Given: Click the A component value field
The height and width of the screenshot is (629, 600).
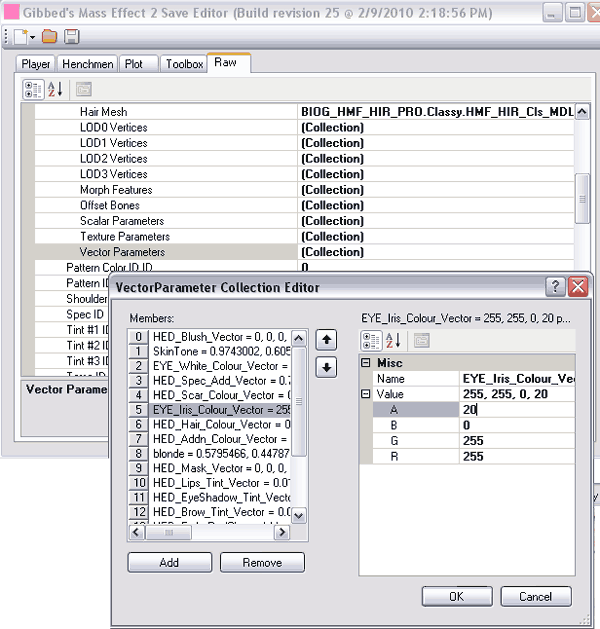Looking at the screenshot, I should pos(517,410).
